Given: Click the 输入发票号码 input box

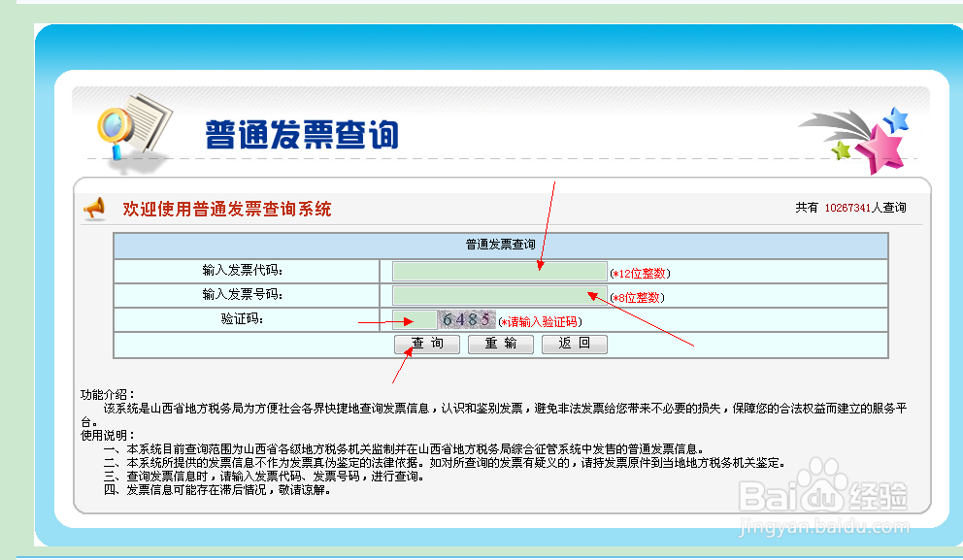Looking at the screenshot, I should pos(498,294).
